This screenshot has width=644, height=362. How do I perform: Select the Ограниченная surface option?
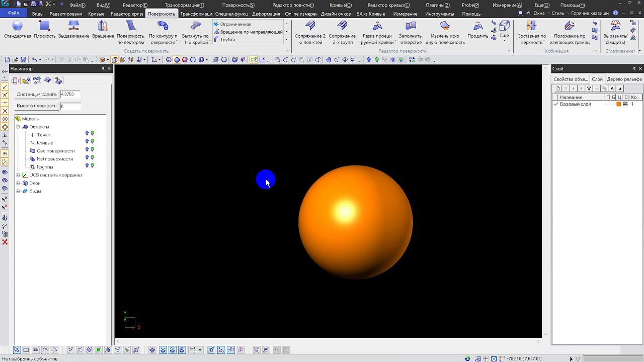click(x=232, y=24)
